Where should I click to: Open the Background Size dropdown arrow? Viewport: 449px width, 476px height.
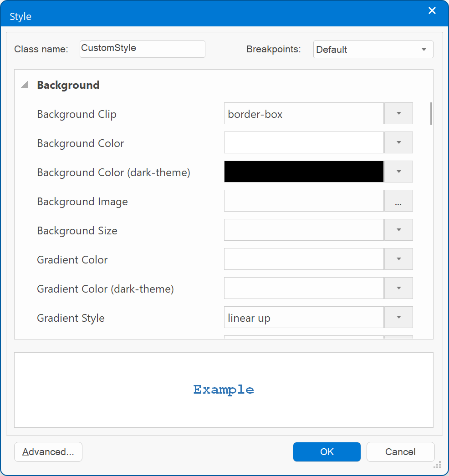398,230
